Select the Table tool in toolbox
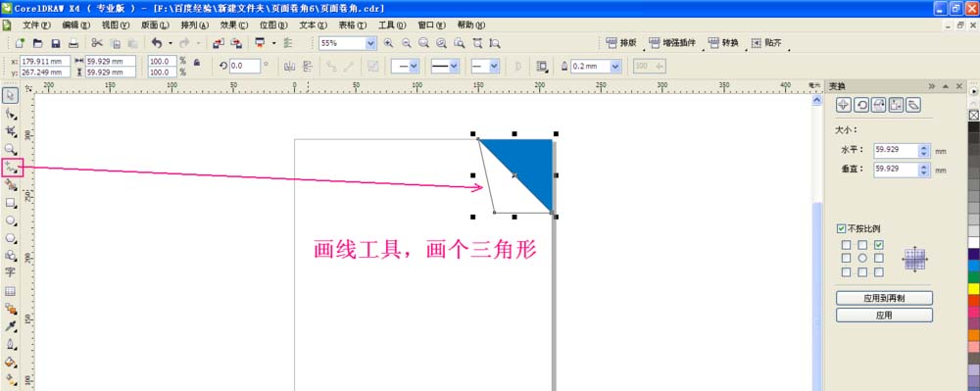The width and height of the screenshot is (980, 391). coord(11,291)
